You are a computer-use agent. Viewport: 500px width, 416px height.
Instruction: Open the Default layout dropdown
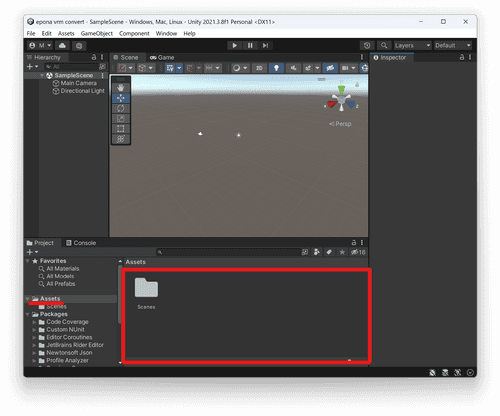pyautogui.click(x=453, y=45)
